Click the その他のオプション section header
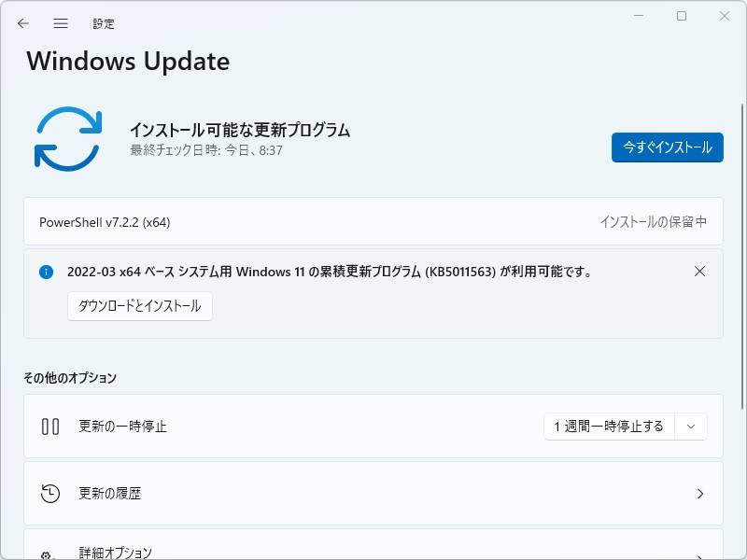 tap(69, 378)
